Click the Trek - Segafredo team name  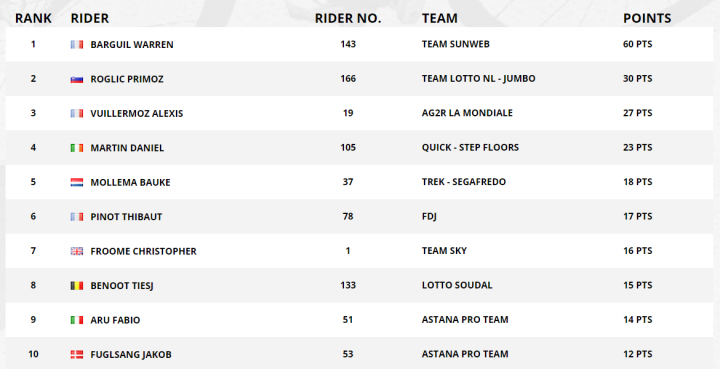coord(464,182)
